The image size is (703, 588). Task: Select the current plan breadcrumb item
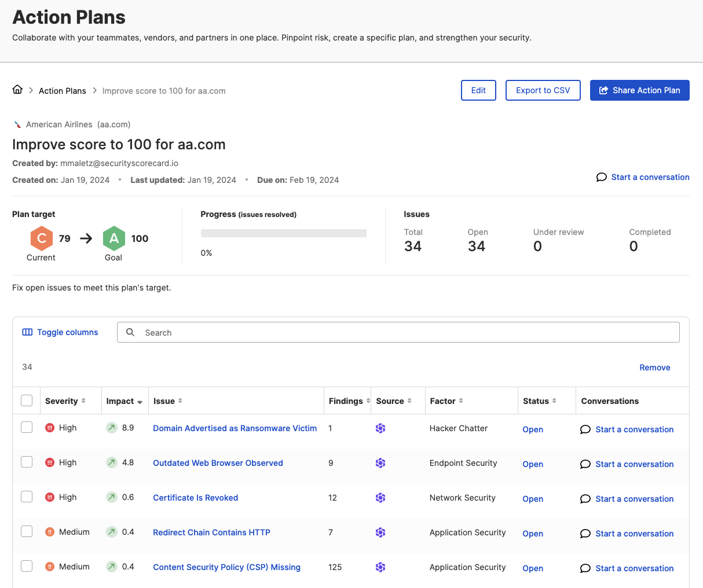point(164,91)
